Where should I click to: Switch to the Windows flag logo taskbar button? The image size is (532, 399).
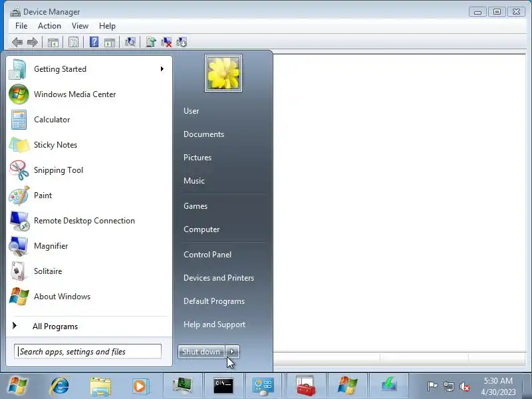347,386
